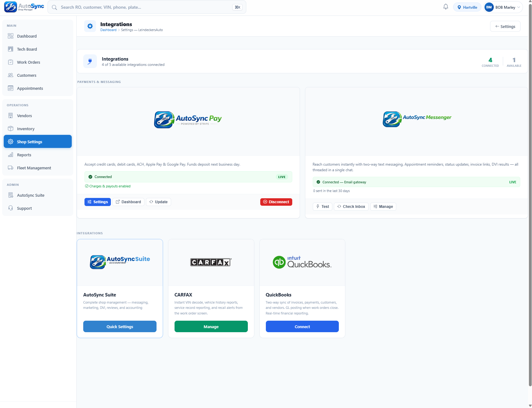Screen dimensions: 532x408
Task: Click the Intuit QuickBooks logo
Action: click(302, 262)
